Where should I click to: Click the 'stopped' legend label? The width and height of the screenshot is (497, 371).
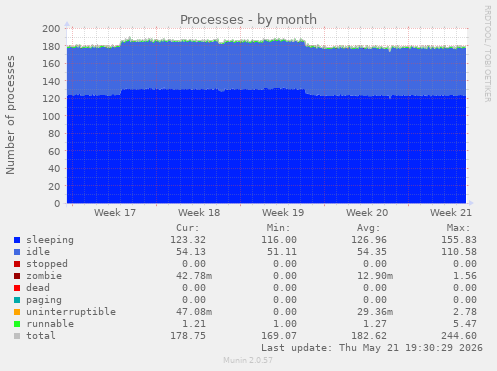pyautogui.click(x=47, y=264)
